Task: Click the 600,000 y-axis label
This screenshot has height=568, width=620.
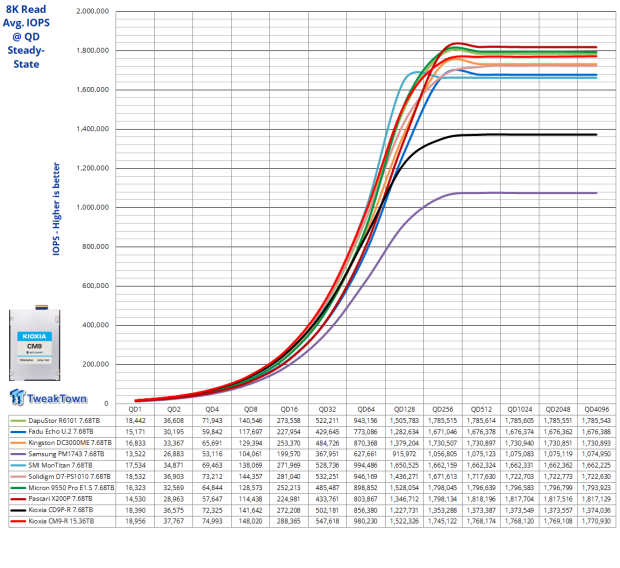Action: 96,286
